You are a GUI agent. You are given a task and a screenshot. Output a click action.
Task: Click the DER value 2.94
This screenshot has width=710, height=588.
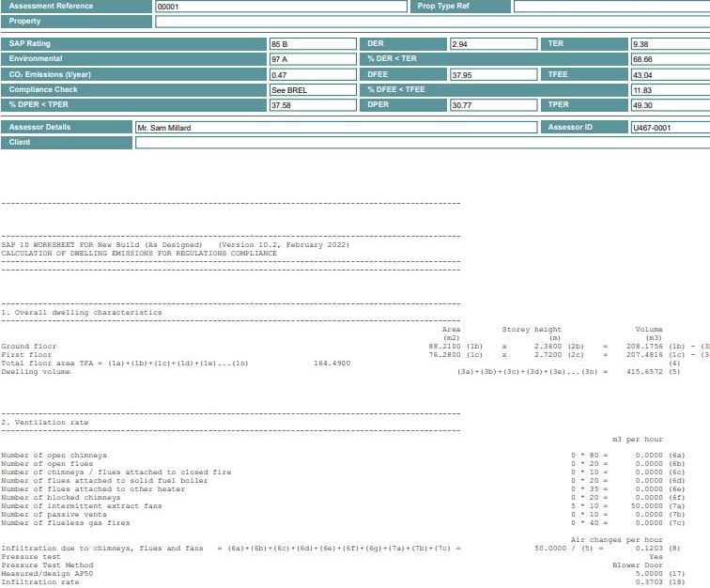coord(494,44)
